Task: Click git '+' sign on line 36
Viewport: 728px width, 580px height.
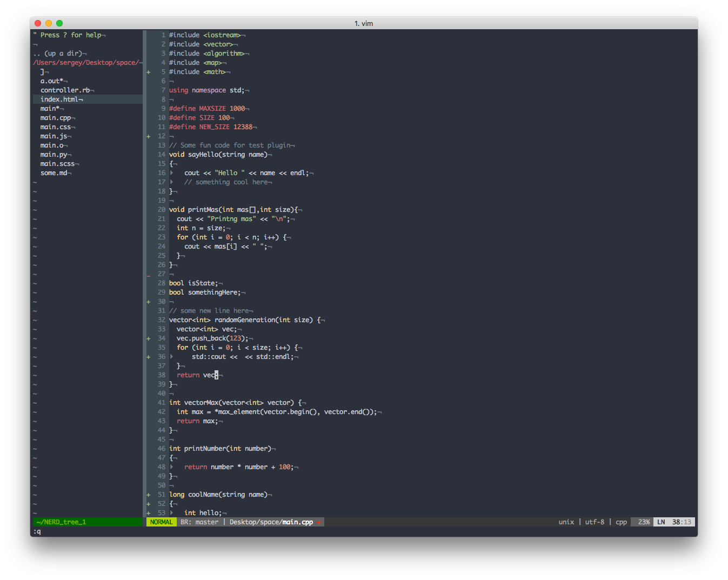Action: [x=149, y=357]
